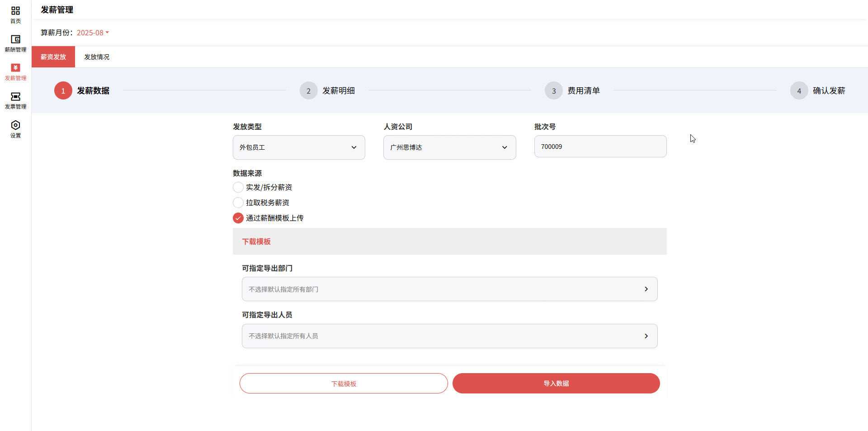Image resolution: width=868 pixels, height=431 pixels.
Task: Select 通过薪酬模板上传 option
Action: 238,218
